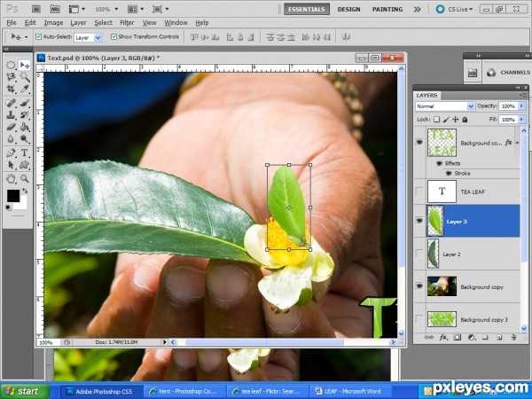Reset default foreground and background colors
This screenshot has width=532, height=399.
[8, 207]
